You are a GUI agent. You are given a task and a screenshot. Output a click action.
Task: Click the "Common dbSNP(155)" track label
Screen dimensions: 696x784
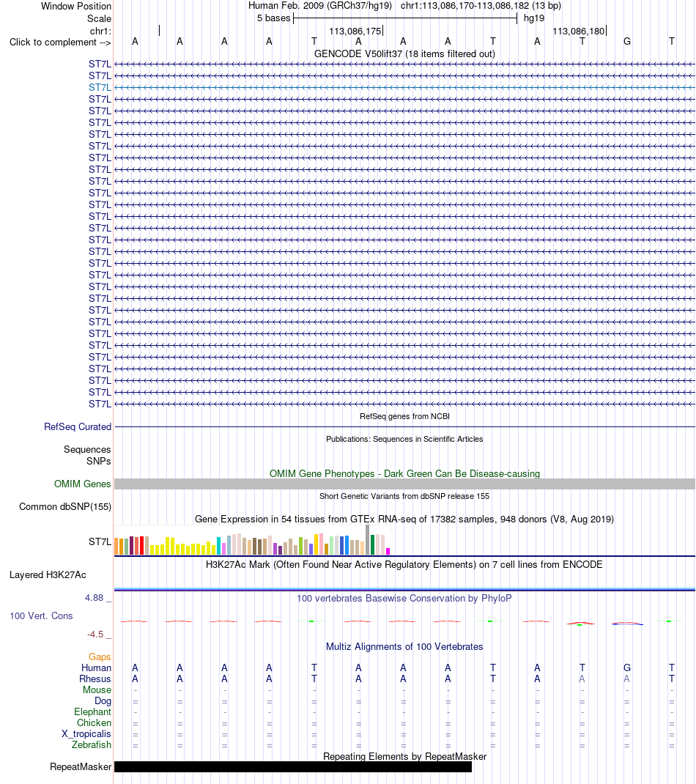point(65,506)
